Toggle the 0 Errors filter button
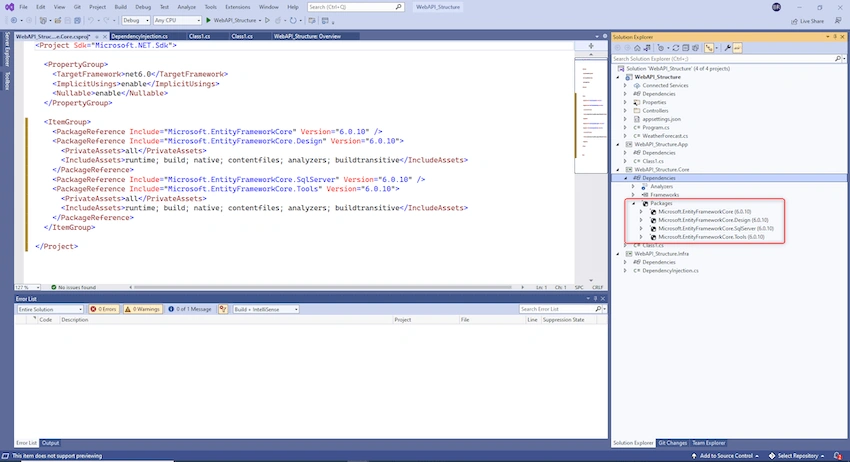Screen dimensions: 850x462 click(x=104, y=309)
